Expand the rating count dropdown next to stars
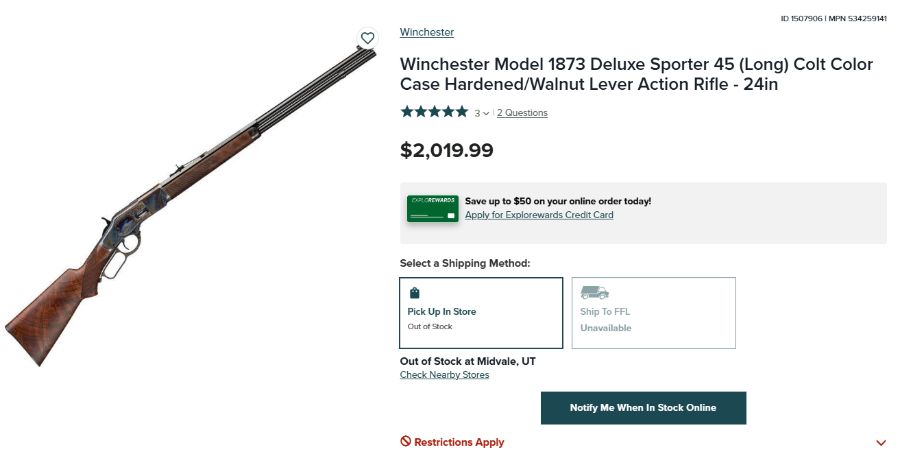Viewport: 900px width, 454px height. [x=482, y=113]
